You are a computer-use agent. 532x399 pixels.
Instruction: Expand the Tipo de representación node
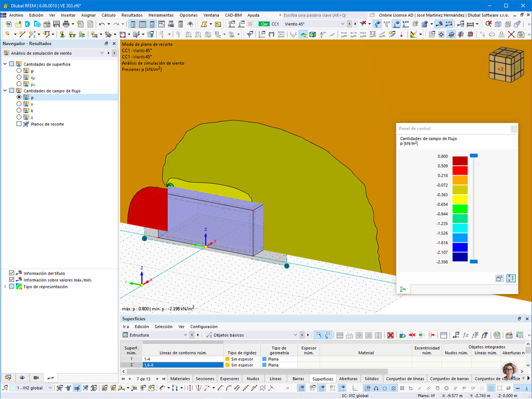coord(5,286)
